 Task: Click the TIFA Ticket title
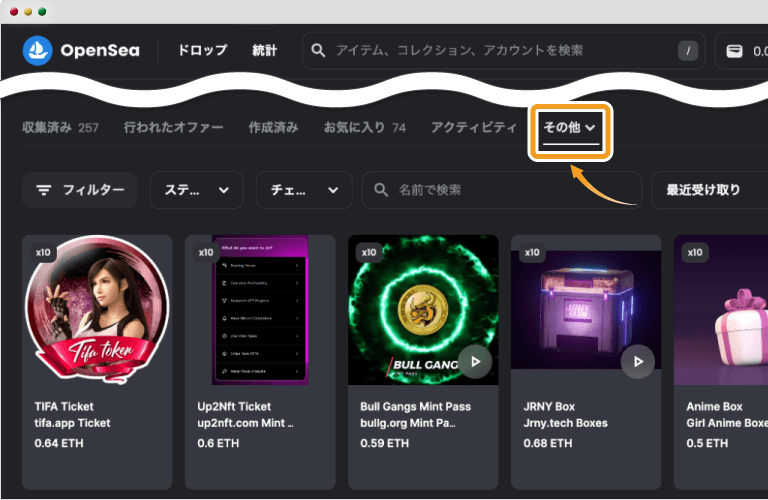pyautogui.click(x=64, y=406)
